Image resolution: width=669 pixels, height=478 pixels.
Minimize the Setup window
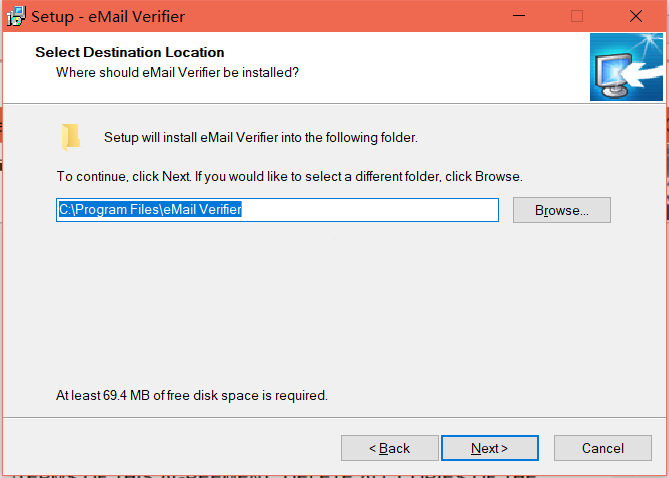[519, 16]
